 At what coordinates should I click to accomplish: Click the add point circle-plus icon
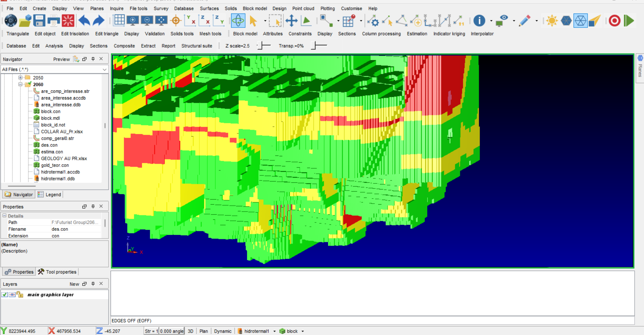click(416, 21)
